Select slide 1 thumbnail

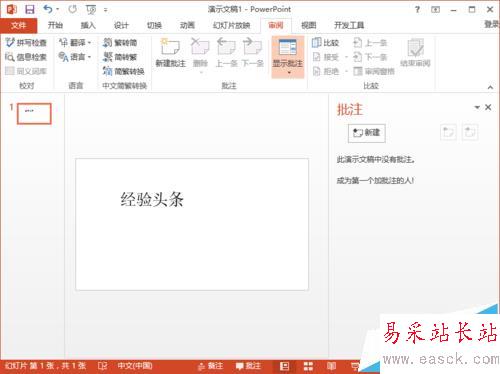click(34, 114)
